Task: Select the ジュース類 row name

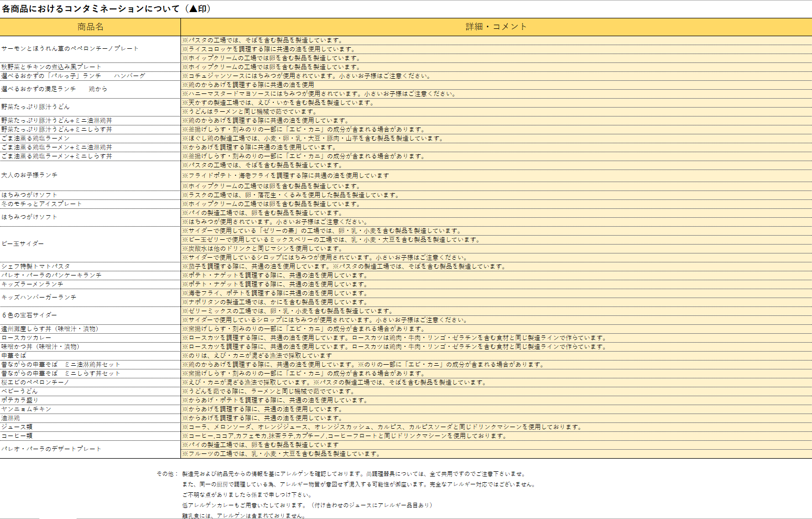Action: [x=17, y=427]
